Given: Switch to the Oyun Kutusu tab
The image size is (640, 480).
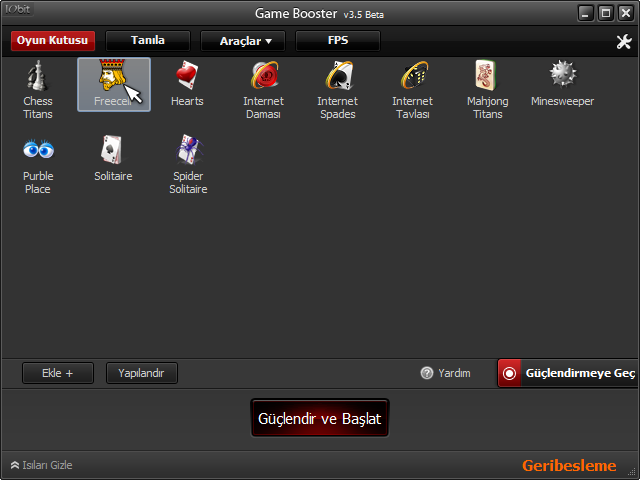Looking at the screenshot, I should click(53, 41).
